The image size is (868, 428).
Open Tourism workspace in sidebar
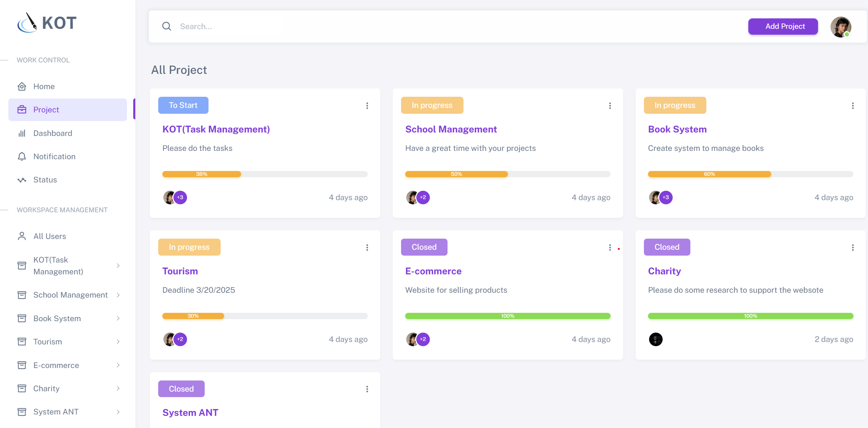tap(48, 342)
